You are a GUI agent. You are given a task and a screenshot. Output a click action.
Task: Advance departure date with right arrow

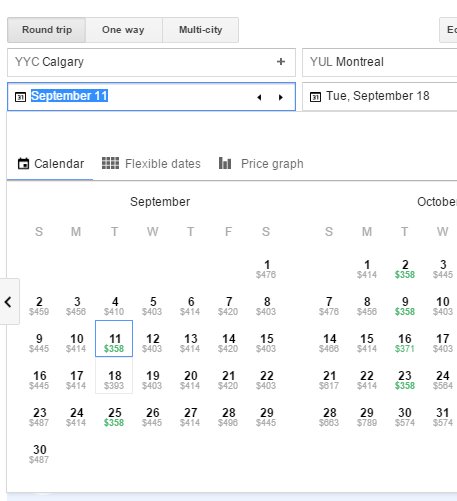tap(281, 97)
